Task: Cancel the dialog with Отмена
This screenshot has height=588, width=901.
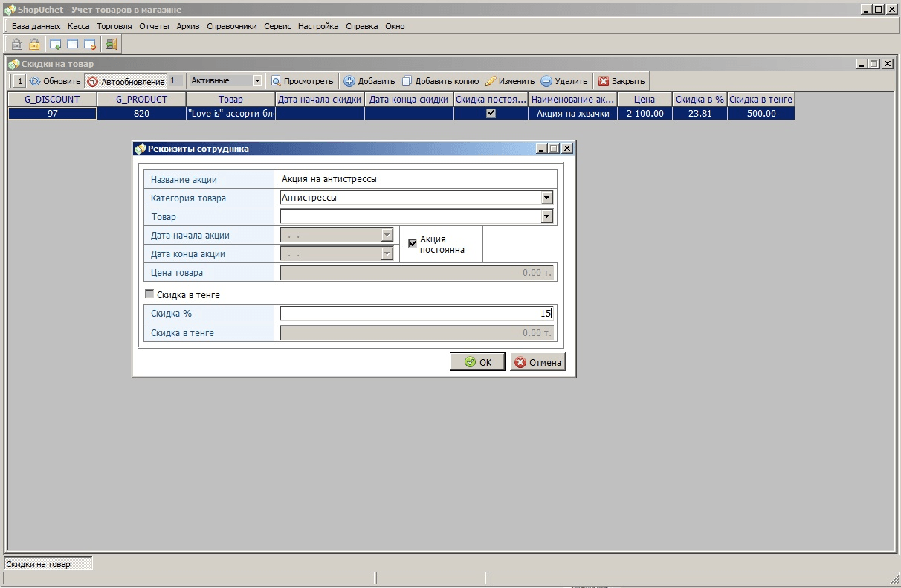Action: click(x=537, y=362)
